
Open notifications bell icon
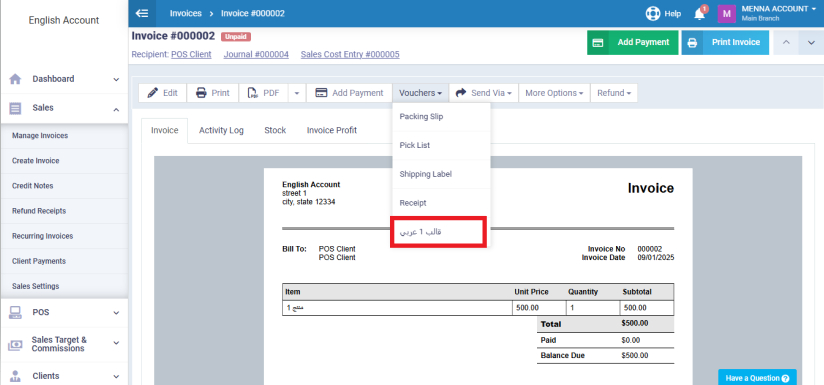coord(699,14)
